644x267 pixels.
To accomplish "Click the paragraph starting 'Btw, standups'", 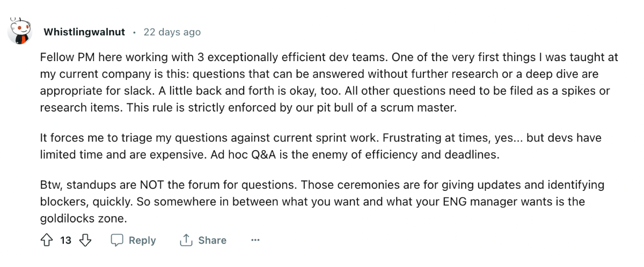I will point(322,202).
